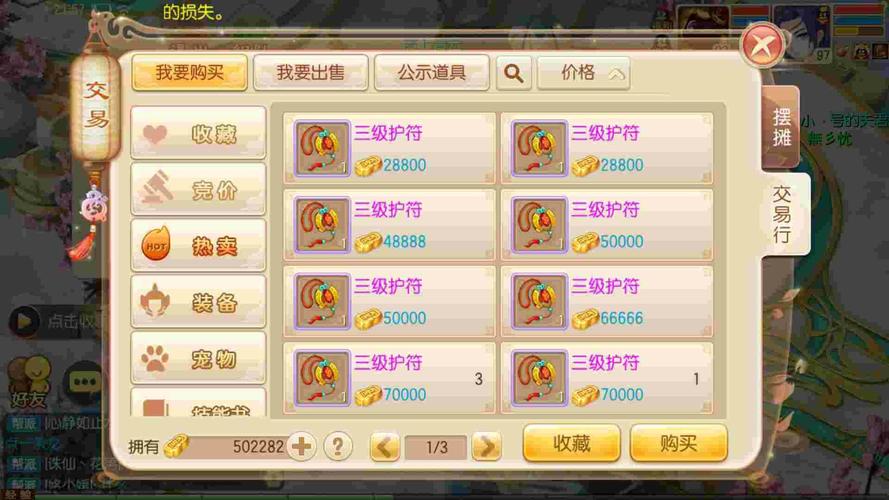The image size is (889, 500).
Task: Sort listings with 价格 arrow
Action: 583,73
